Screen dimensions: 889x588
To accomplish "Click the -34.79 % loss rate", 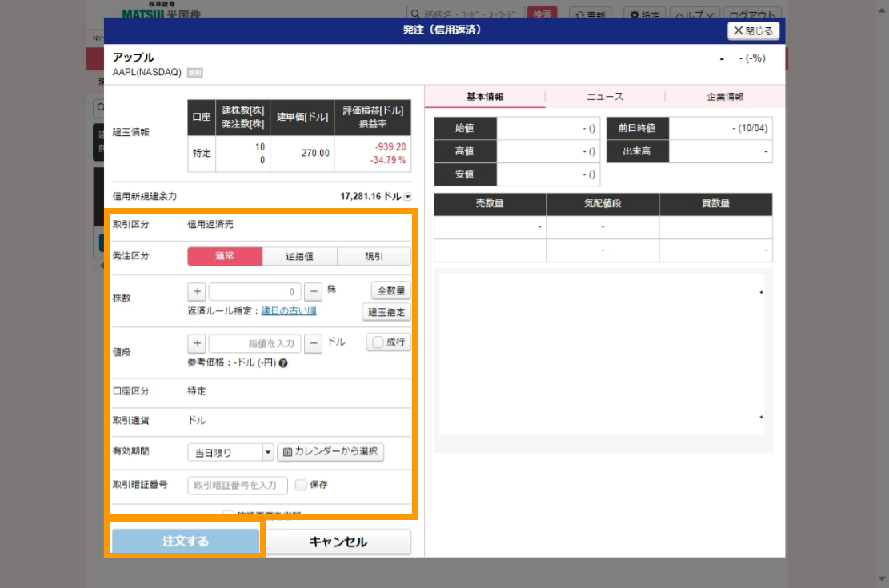I will pos(388,161).
